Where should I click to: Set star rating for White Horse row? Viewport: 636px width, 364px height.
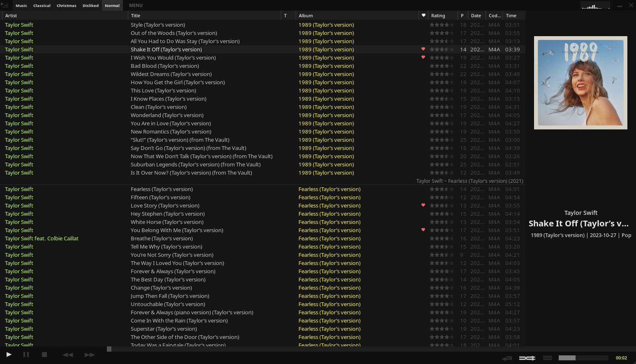coord(442,222)
